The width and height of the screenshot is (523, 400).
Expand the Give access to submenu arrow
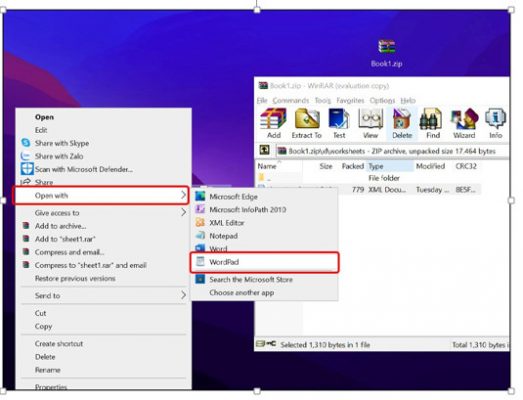tap(183, 212)
